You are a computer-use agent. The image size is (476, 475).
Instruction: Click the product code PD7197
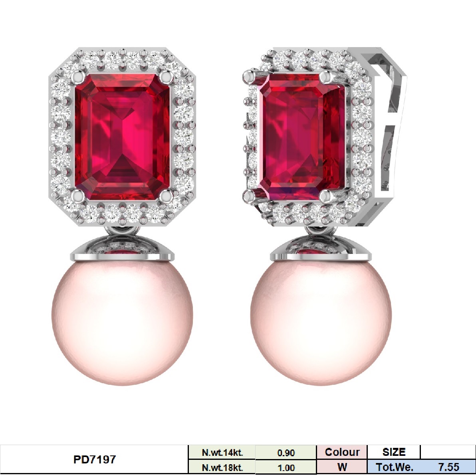[x=94, y=459]
